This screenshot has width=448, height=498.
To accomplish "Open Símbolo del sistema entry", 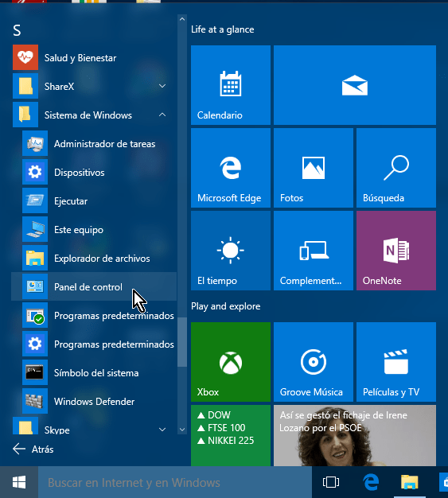I will (x=94, y=372).
